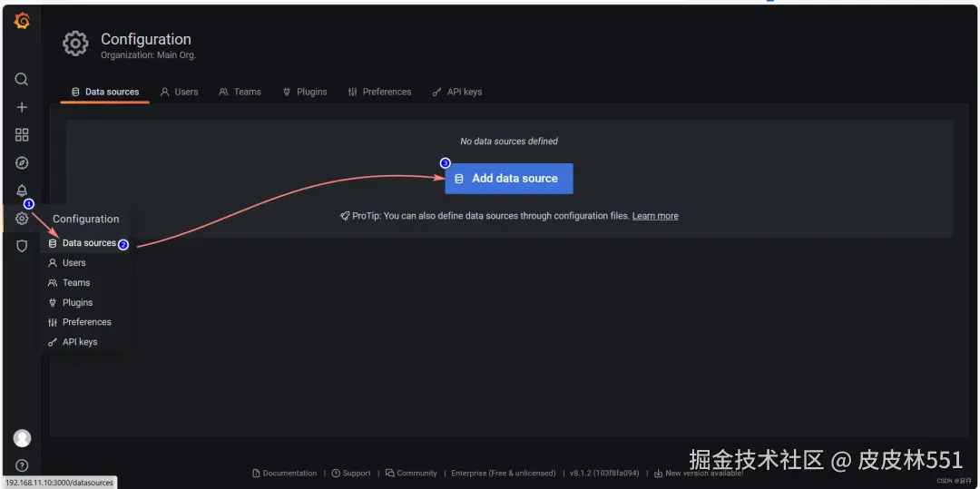Open the user avatar profile icon
The image size is (980, 489).
[22, 438]
